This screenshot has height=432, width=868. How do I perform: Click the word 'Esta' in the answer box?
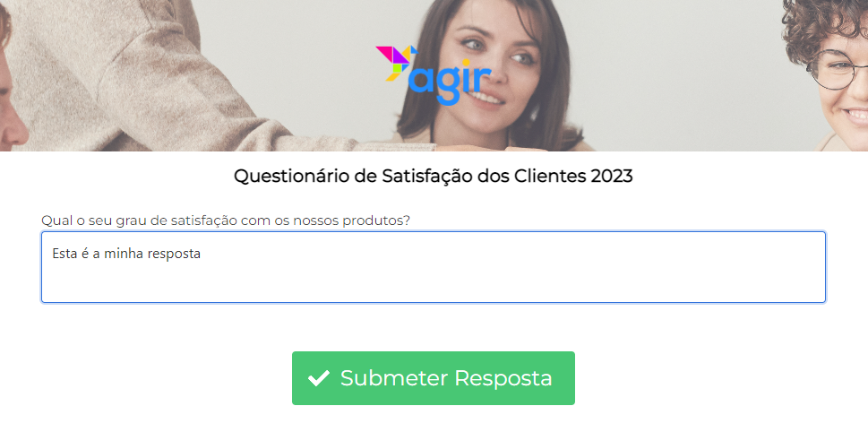[x=63, y=254]
